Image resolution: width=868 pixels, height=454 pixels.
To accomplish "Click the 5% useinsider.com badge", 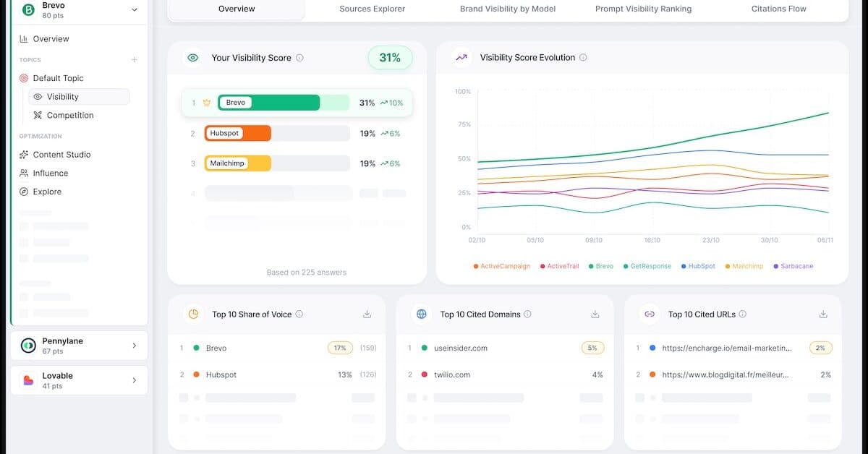I will pos(592,348).
